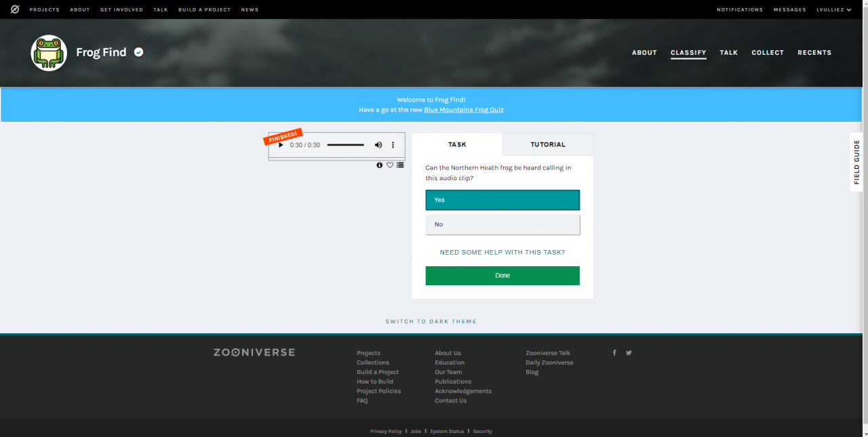868x437 pixels.
Task: Select the Yes answer
Action: [502, 200]
